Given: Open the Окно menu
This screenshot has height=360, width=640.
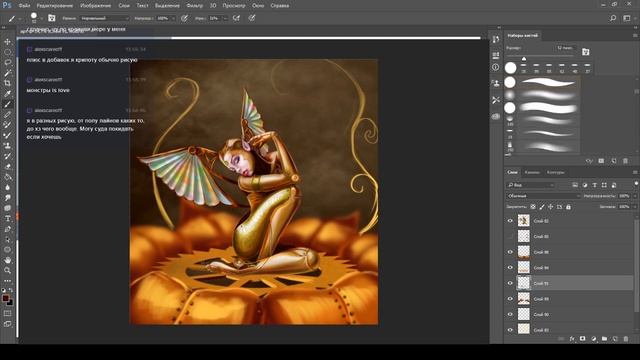Looking at the screenshot, I should 258,6.
